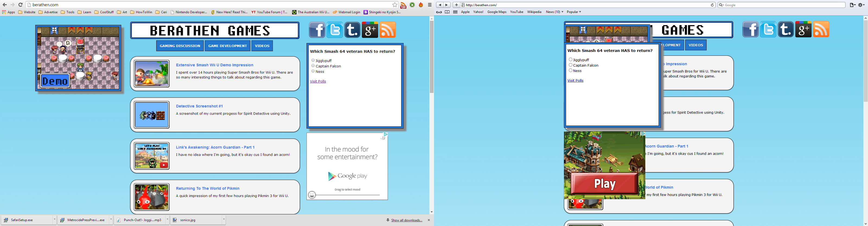Open the Google+ icon in the Chrome window
868x226 pixels.
(x=370, y=30)
